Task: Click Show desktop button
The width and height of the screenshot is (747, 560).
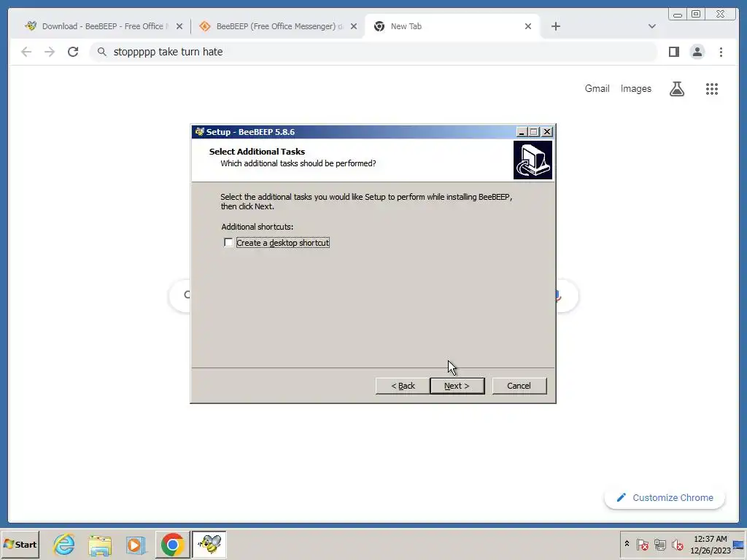Action: 740,544
